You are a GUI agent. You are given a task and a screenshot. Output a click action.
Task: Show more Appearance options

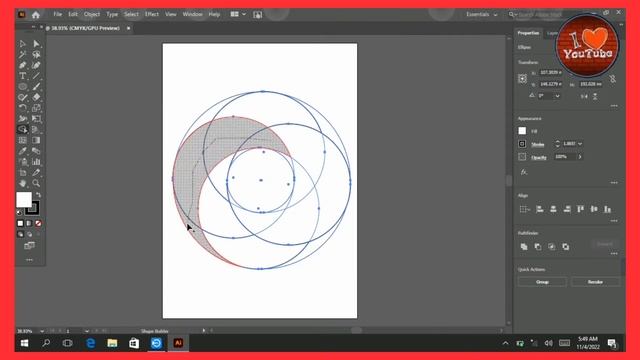(x=614, y=182)
